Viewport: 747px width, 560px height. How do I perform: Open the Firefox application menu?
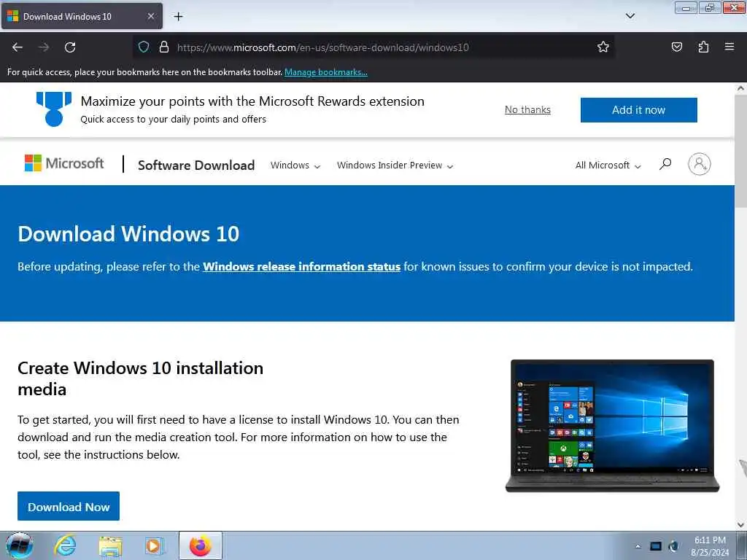[729, 47]
